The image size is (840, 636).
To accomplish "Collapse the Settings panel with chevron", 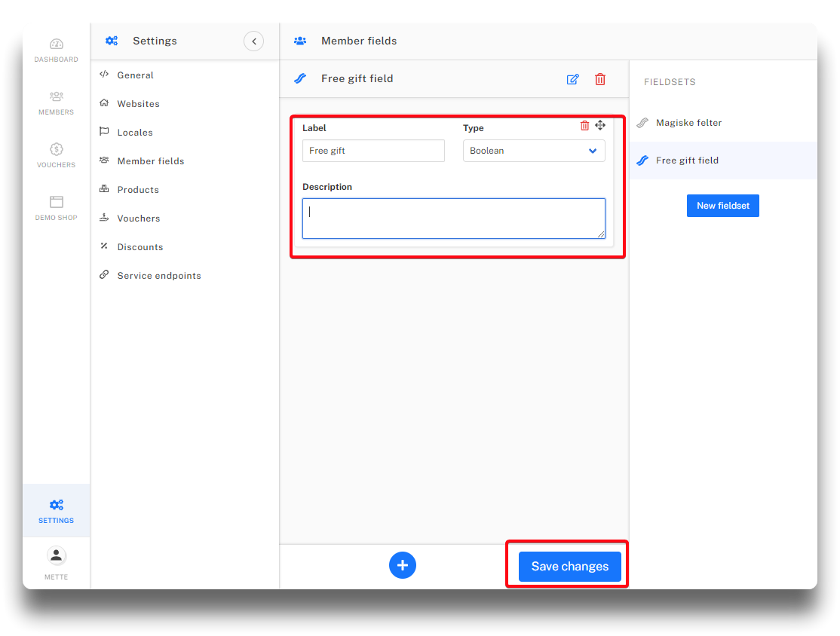I will coord(253,41).
